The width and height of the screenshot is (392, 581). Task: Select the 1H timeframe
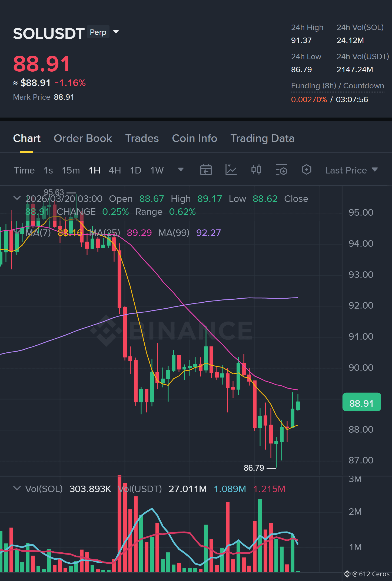coord(95,171)
